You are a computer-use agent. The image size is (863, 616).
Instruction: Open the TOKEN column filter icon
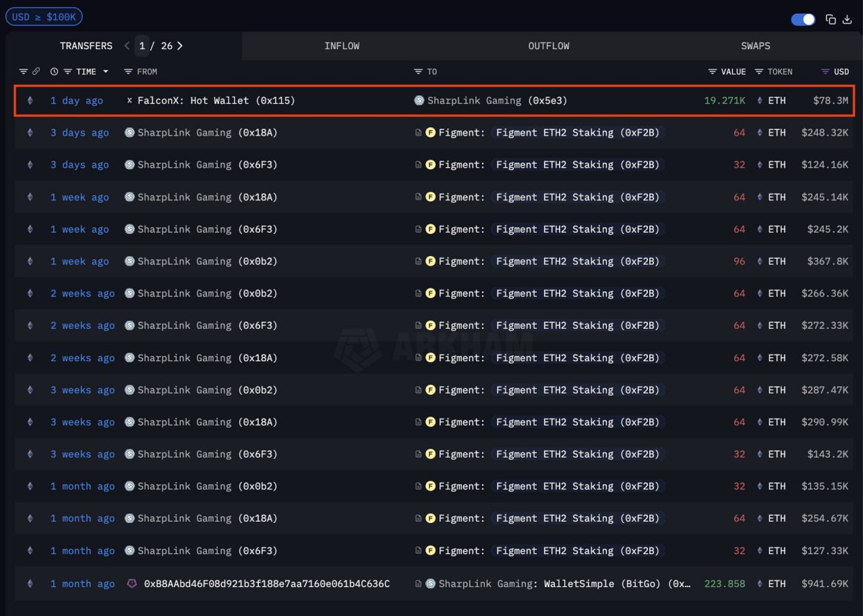coord(758,71)
